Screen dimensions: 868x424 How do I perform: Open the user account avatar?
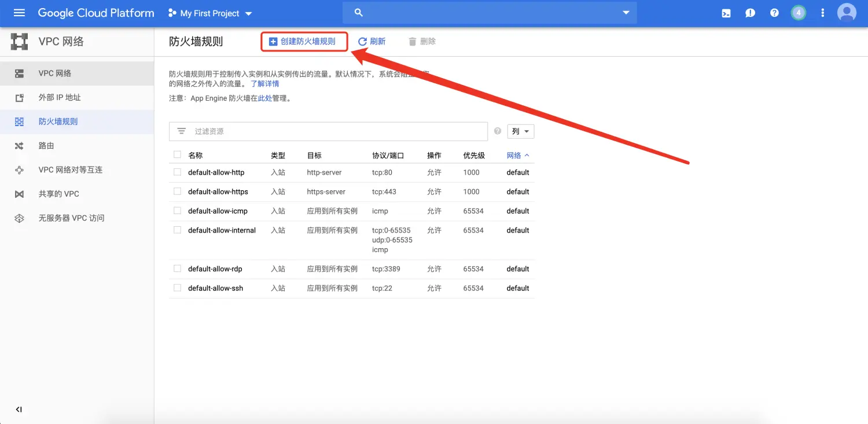tap(847, 13)
